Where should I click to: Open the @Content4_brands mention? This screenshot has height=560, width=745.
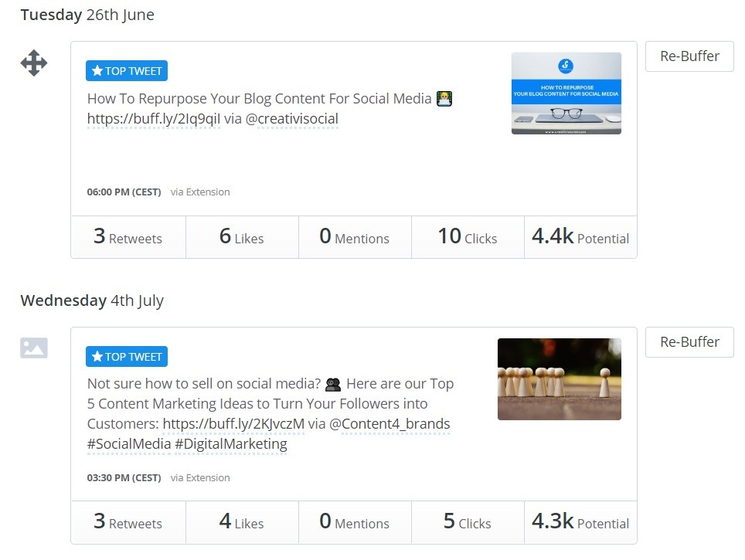pyautogui.click(x=390, y=424)
